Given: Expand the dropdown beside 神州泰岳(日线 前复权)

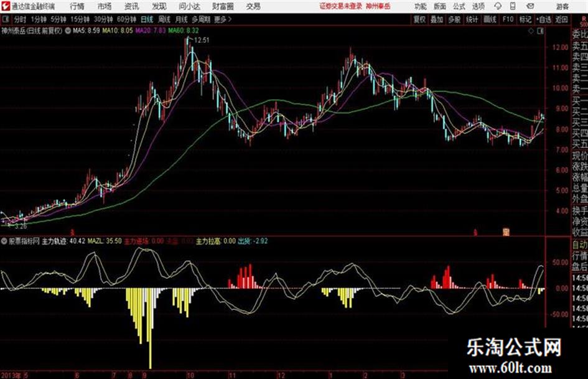Looking at the screenshot, I should coord(68,30).
